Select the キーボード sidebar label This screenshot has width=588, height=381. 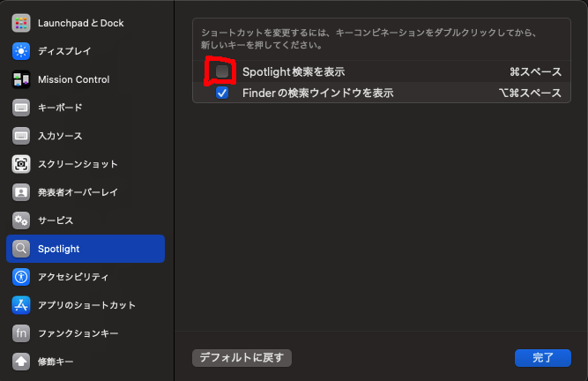coord(60,108)
